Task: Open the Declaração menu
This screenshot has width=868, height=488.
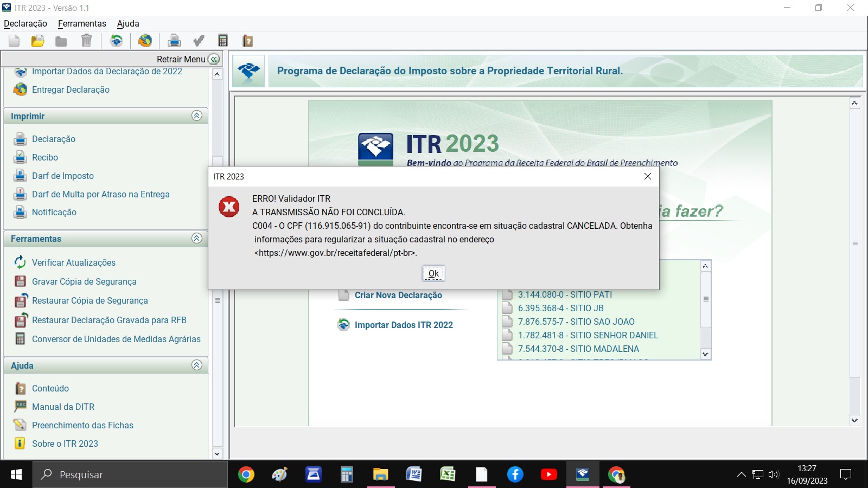Action: tap(25, 23)
